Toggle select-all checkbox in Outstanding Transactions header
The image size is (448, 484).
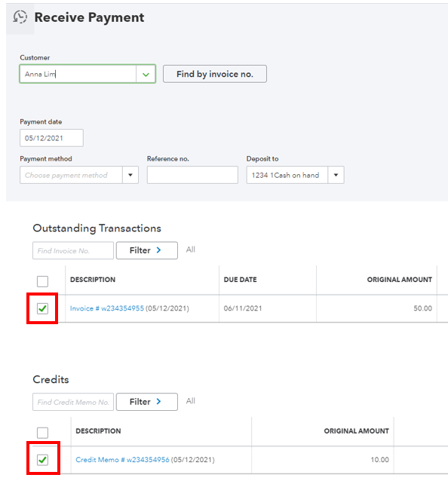point(42,281)
